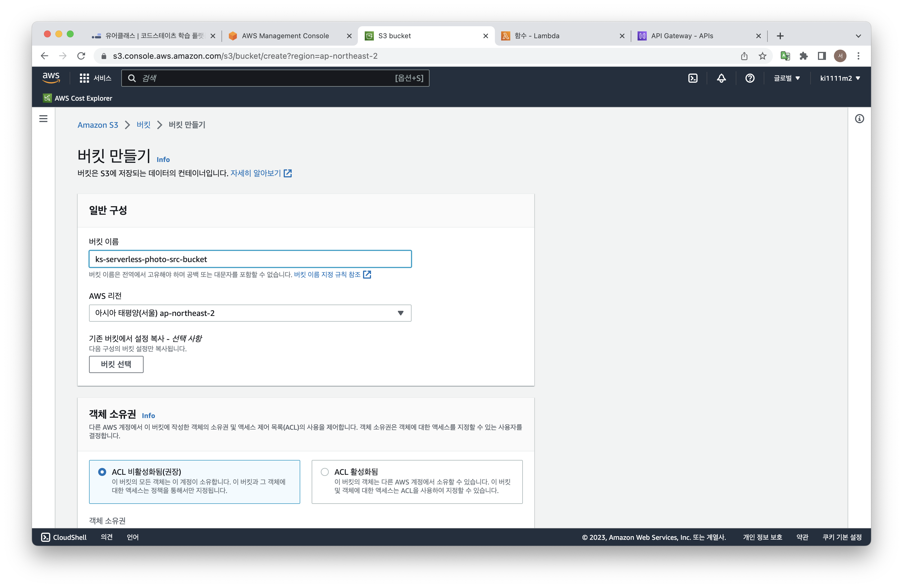Expand the tab search chevron in Chrome

pos(858,36)
